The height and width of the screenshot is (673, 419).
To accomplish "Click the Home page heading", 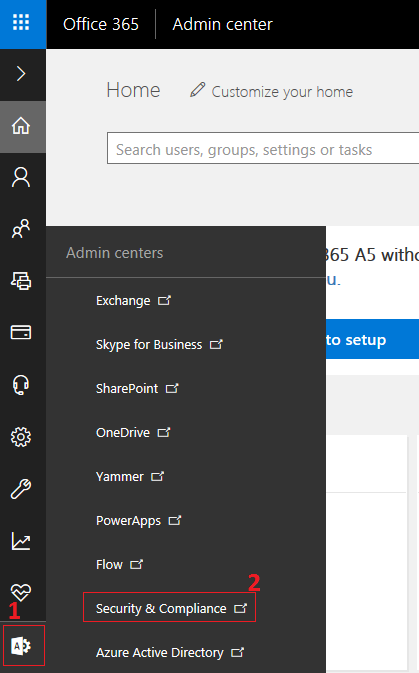I will point(134,90).
